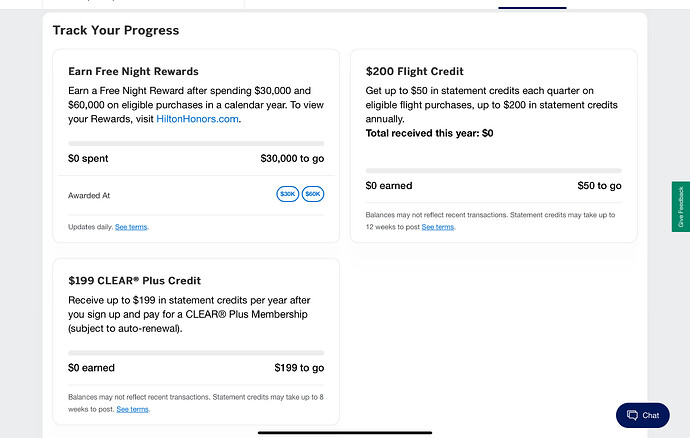Tap the home indicator bar at bottom
This screenshot has height=438, width=690.
click(x=344, y=432)
